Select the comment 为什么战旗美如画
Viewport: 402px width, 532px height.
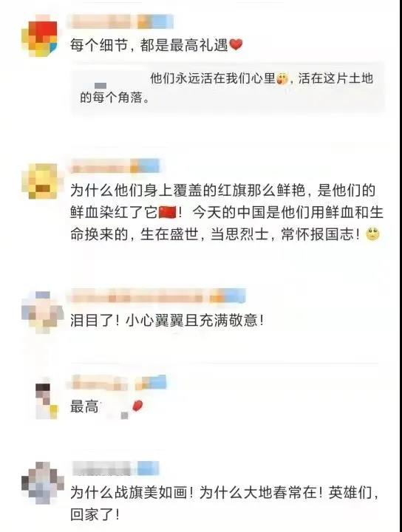pos(225,504)
